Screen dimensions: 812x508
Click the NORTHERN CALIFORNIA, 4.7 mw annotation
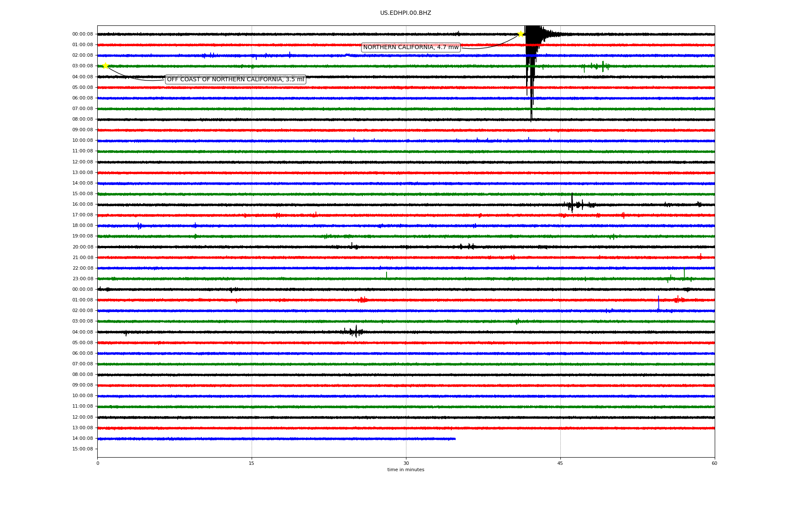point(411,47)
